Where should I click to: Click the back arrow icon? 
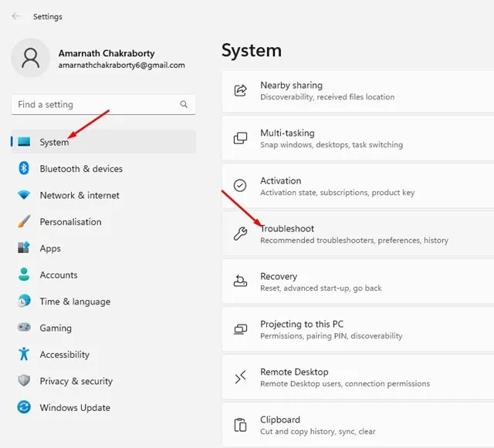15,16
